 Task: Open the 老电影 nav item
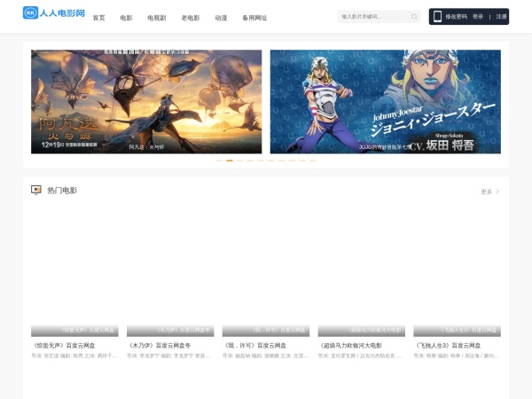click(x=191, y=18)
